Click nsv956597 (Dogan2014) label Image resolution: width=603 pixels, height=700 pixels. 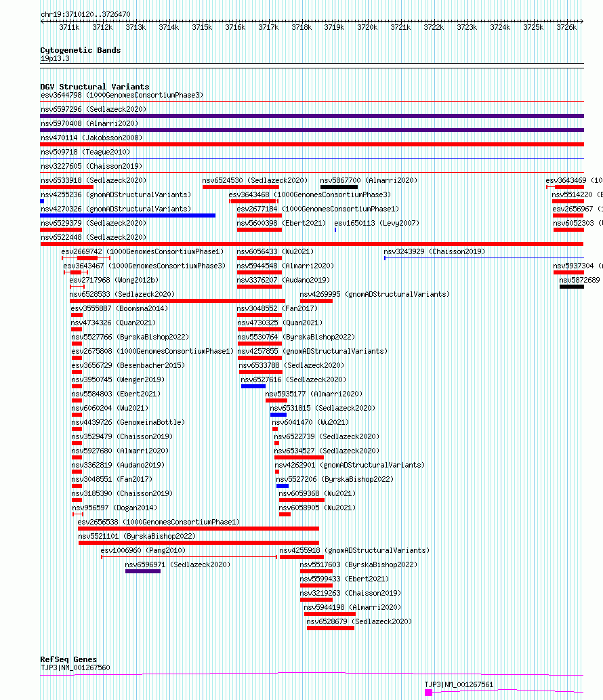click(115, 508)
